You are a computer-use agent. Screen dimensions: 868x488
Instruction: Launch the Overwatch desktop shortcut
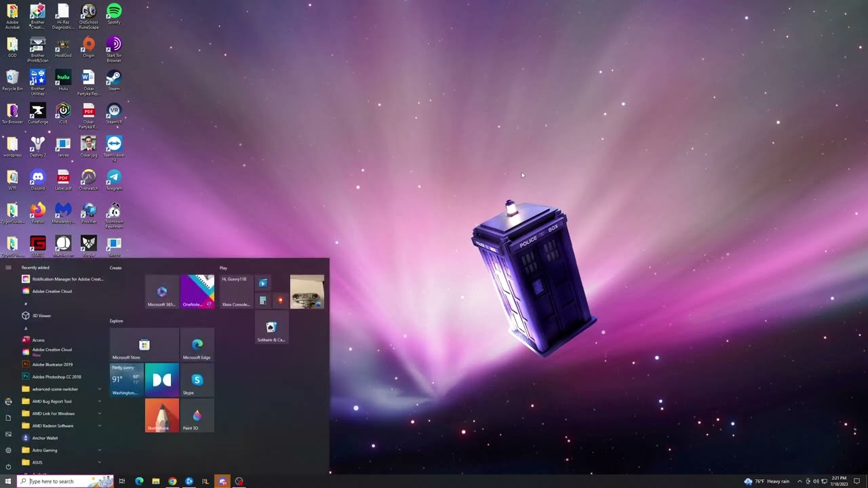click(x=88, y=180)
